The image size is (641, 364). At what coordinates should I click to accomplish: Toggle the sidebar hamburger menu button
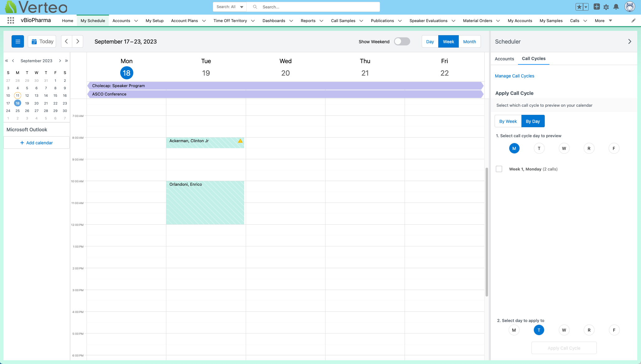click(18, 41)
